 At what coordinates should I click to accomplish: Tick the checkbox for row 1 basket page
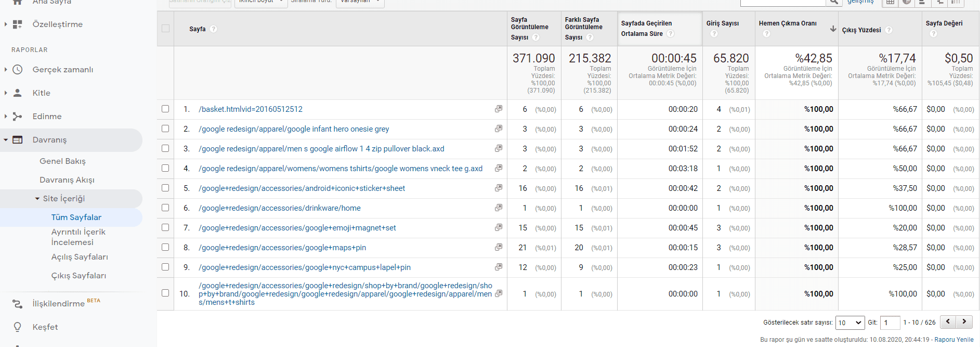coord(165,109)
